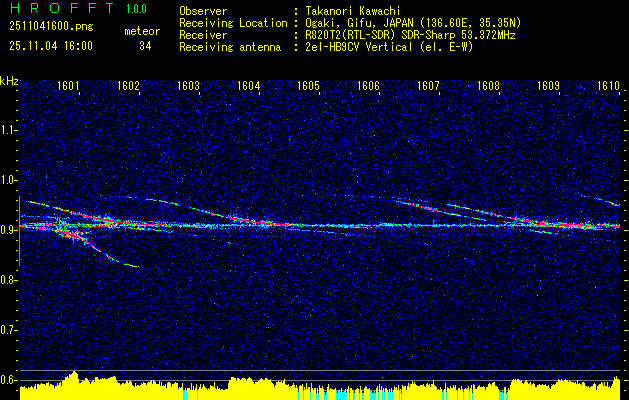Click the 1605 time marker
The image size is (629, 400).
click(x=308, y=85)
